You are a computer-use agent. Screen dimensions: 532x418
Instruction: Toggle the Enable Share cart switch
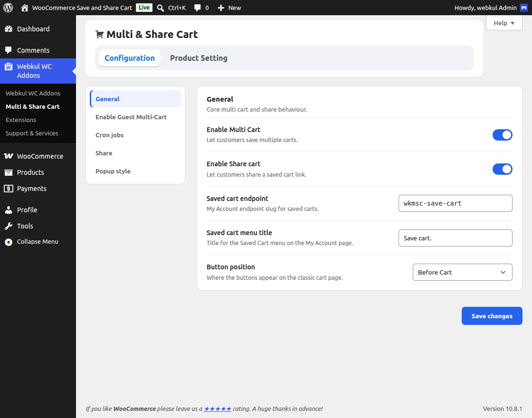502,169
